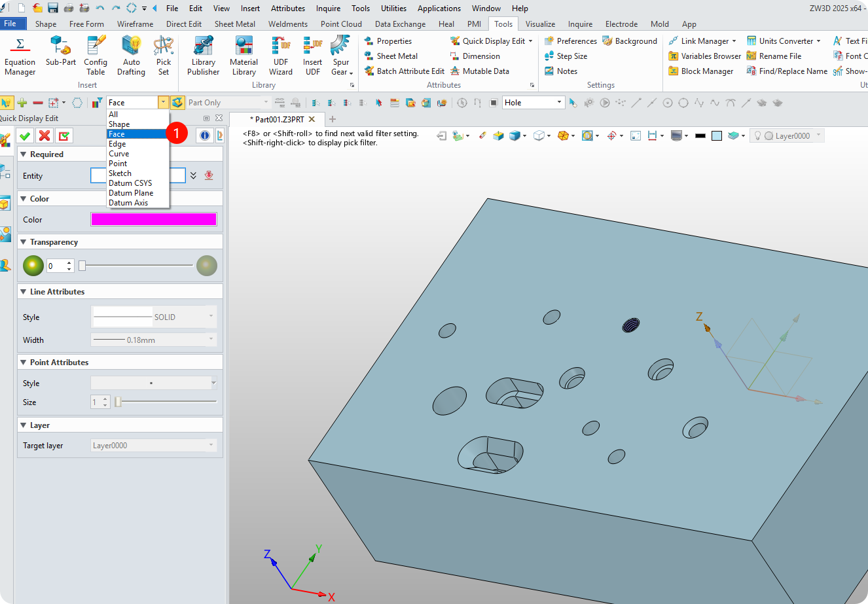Open Library Publisher
Image resolution: width=868 pixels, height=604 pixels.
204,56
